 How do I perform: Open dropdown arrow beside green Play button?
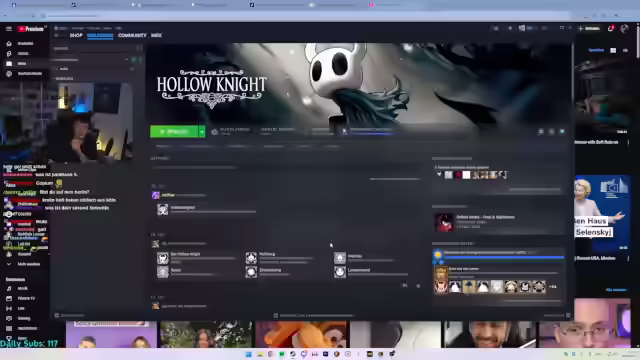coord(202,131)
